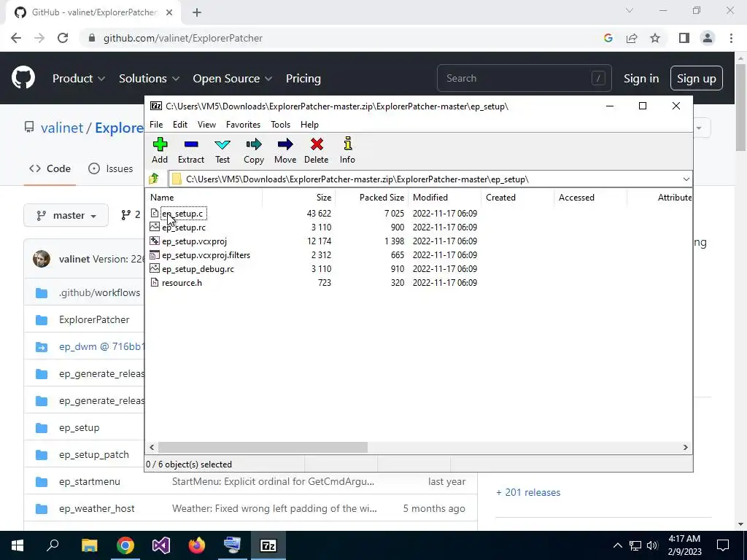
Task: Show hidden system tray icons
Action: point(617,545)
